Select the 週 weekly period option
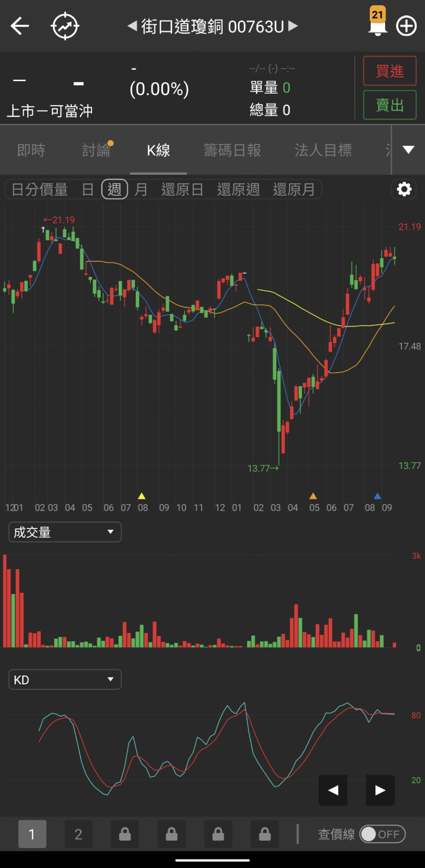 click(115, 189)
